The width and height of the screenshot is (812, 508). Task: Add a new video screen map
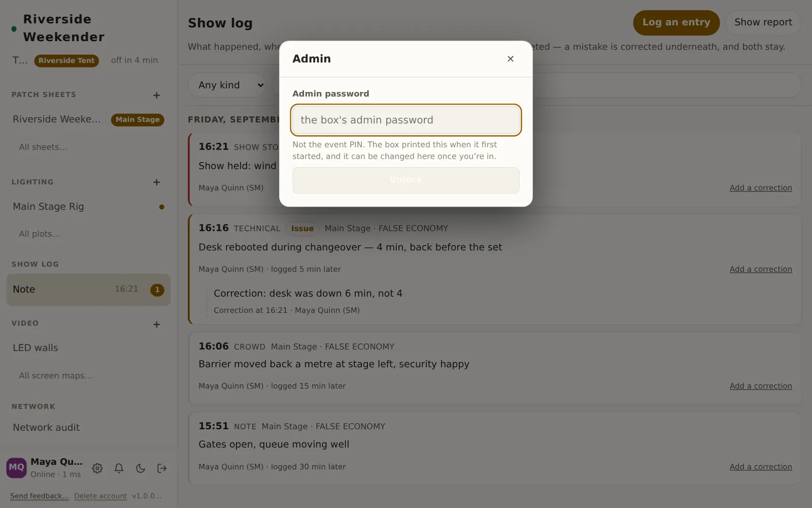tap(156, 324)
